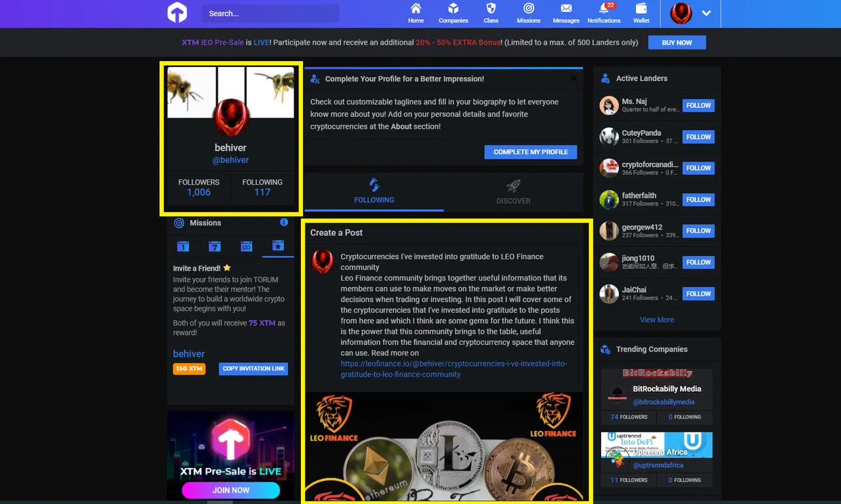Click the BUY NOW presale button
This screenshot has height=504, width=841.
pos(677,43)
